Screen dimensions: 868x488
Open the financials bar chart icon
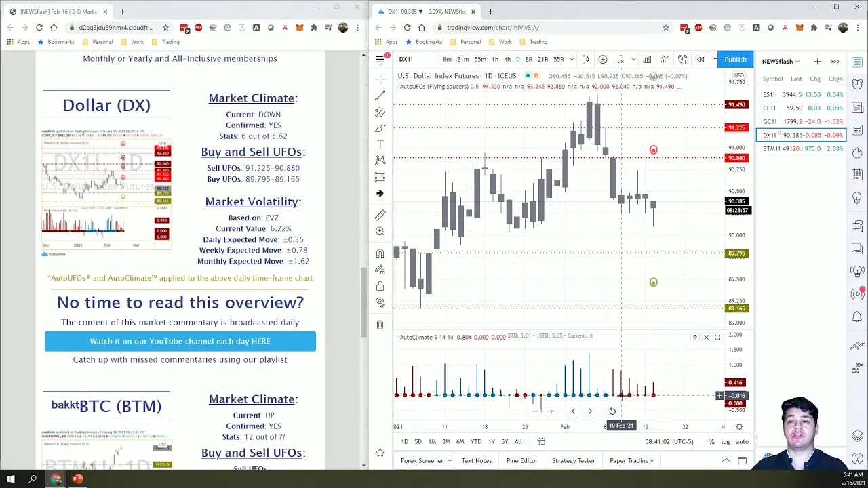[x=648, y=59]
